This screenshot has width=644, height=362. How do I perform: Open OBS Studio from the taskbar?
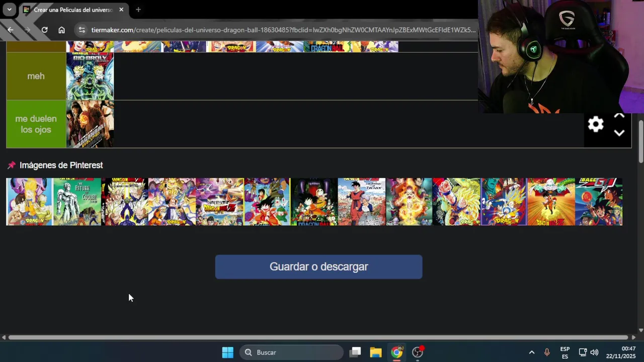coord(418,352)
